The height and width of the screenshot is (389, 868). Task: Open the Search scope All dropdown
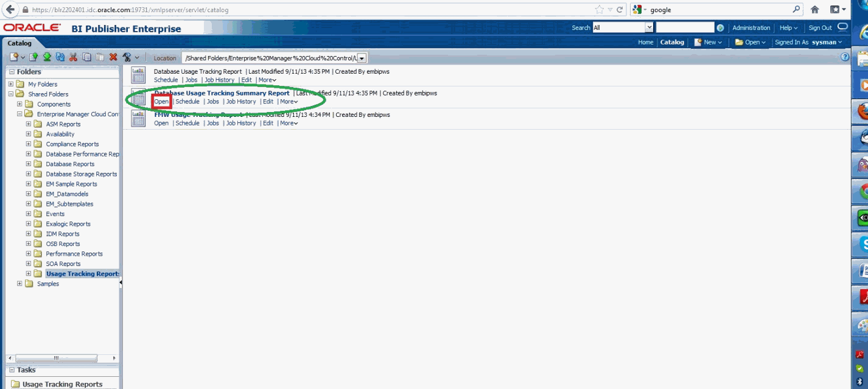[649, 27]
